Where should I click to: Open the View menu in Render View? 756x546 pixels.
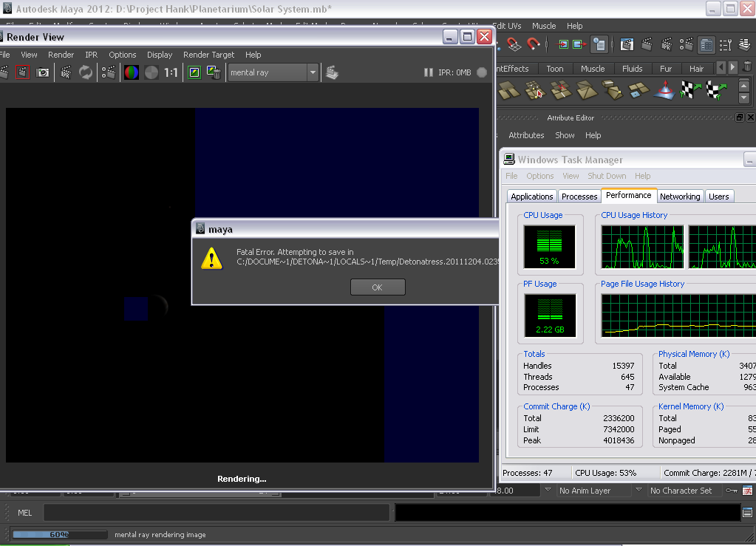click(29, 55)
